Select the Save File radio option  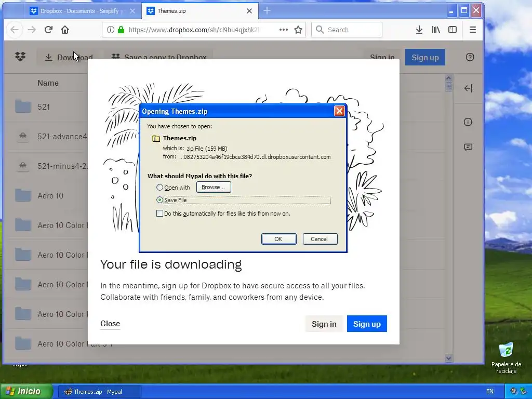pyautogui.click(x=159, y=200)
